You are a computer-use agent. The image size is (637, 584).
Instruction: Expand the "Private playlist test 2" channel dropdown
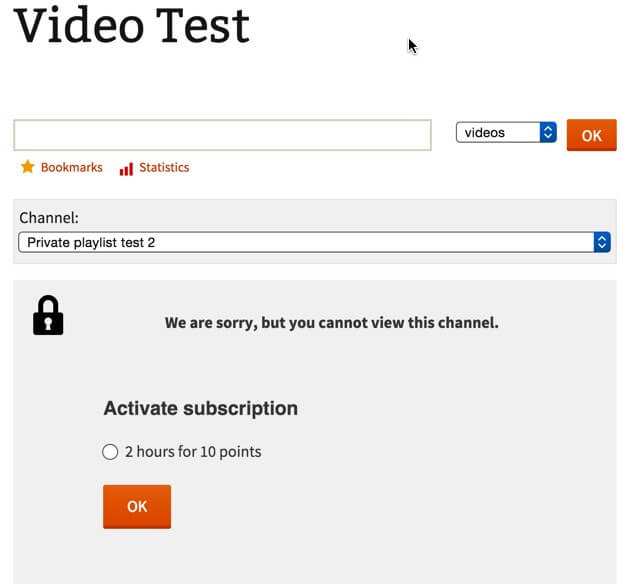coord(306,242)
